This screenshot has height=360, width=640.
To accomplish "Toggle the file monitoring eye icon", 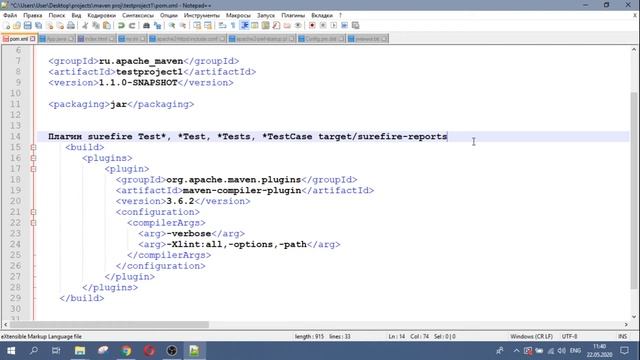I will click(298, 26).
